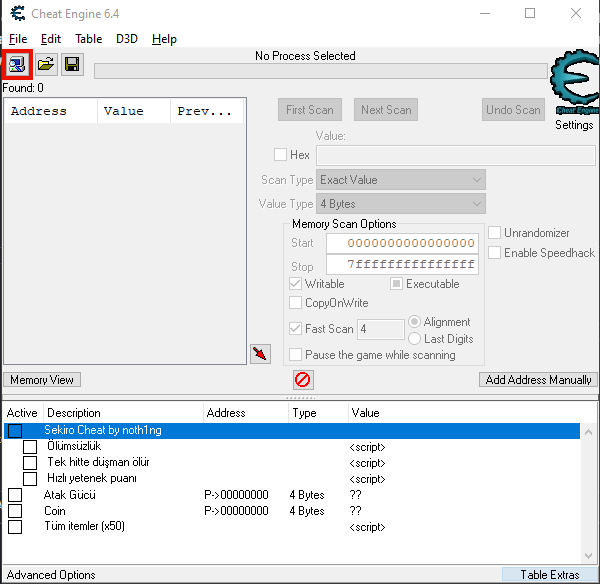The width and height of the screenshot is (600, 584).
Task: Click the Found: 0 label
Action: (23, 88)
